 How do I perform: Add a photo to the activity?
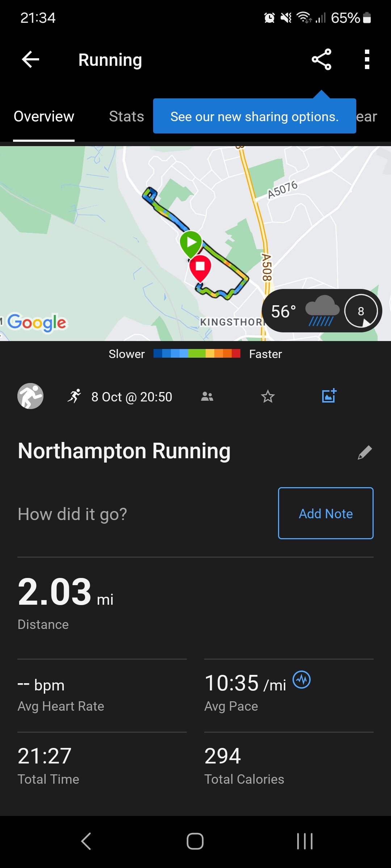(x=329, y=396)
